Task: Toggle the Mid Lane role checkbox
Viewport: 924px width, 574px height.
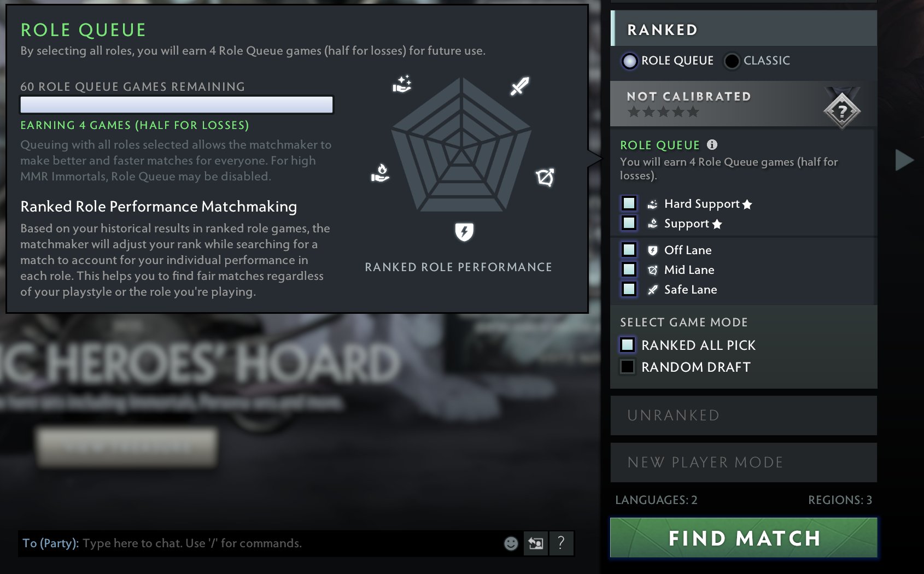Action: click(629, 270)
